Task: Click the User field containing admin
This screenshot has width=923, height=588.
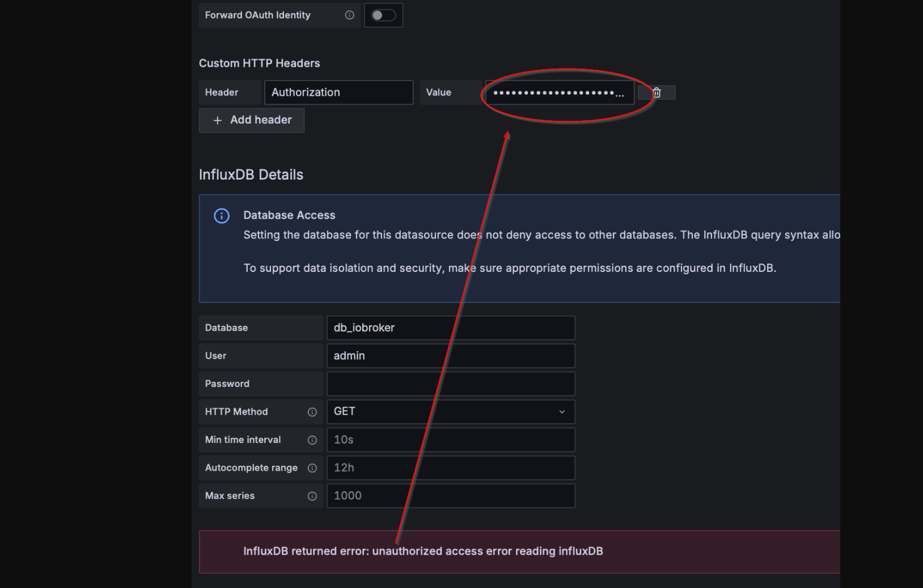Action: click(451, 356)
